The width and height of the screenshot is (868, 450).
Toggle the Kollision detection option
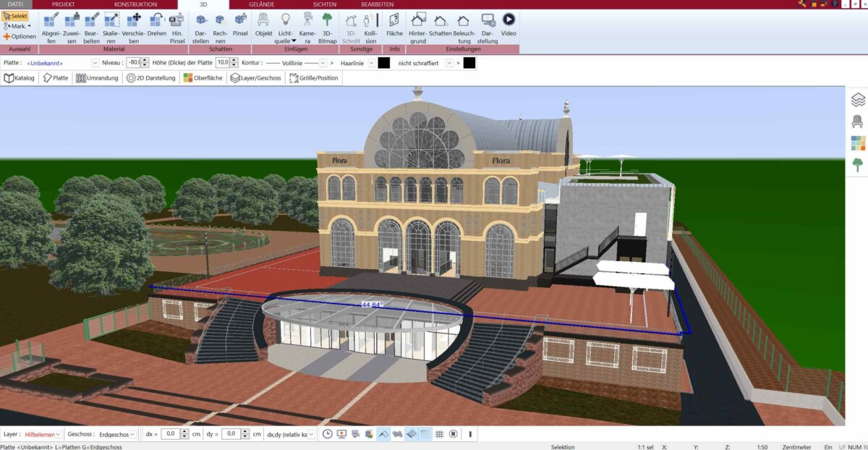click(x=370, y=27)
